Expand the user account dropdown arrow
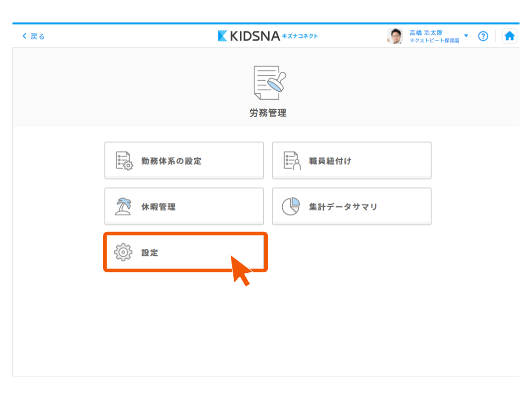 (466, 36)
